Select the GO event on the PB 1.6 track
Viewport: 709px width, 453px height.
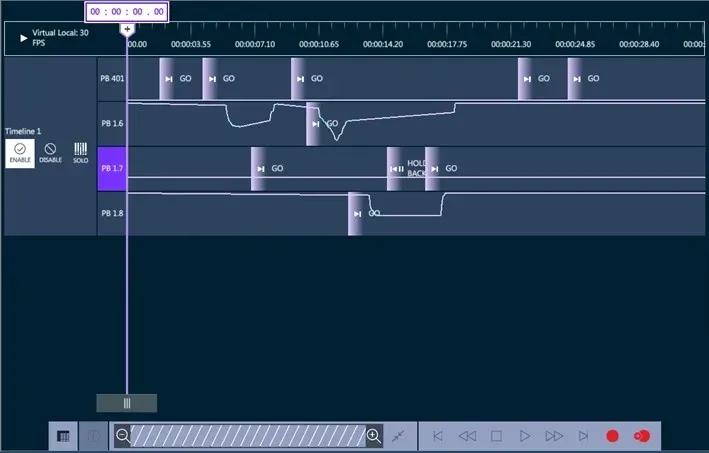pos(323,123)
